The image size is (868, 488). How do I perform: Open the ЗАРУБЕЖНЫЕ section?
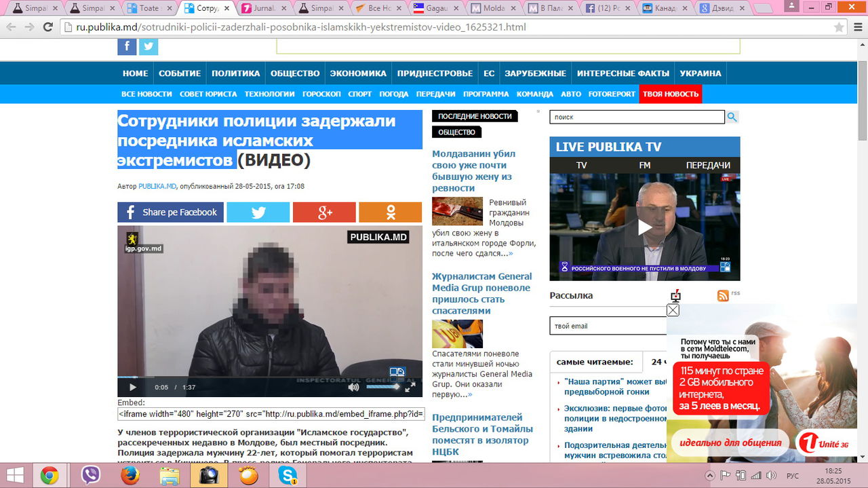click(535, 73)
